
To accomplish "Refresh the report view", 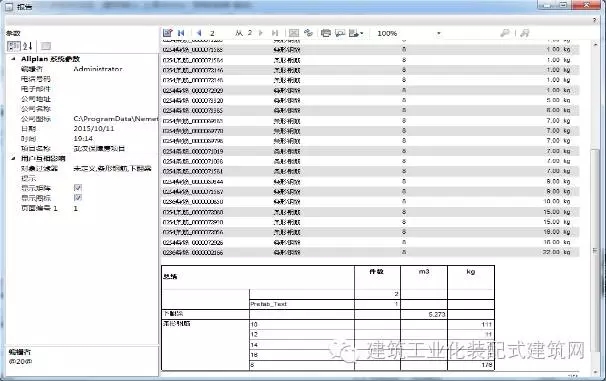I will tap(308, 33).
